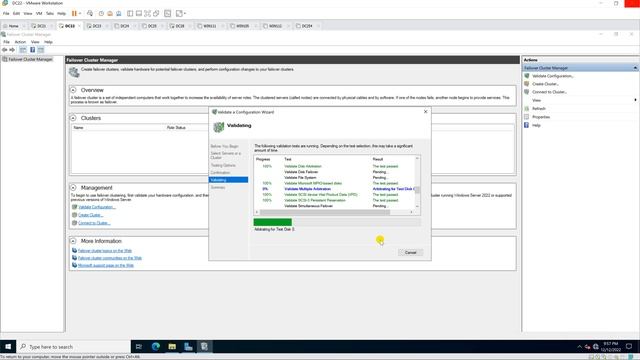Take a snapshot using the clock icon
The height and width of the screenshot is (360, 640).
click(x=101, y=13)
